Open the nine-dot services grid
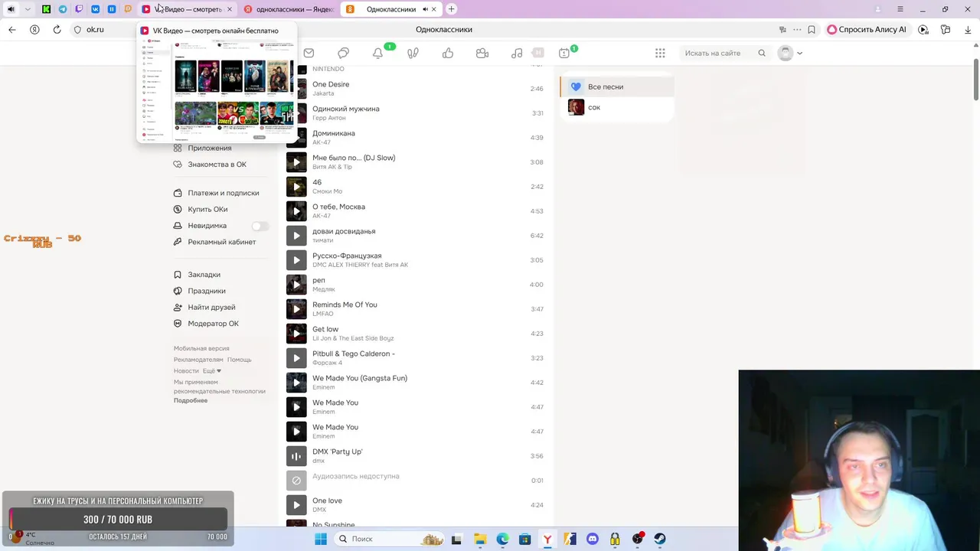This screenshot has width=980, height=551. [660, 53]
